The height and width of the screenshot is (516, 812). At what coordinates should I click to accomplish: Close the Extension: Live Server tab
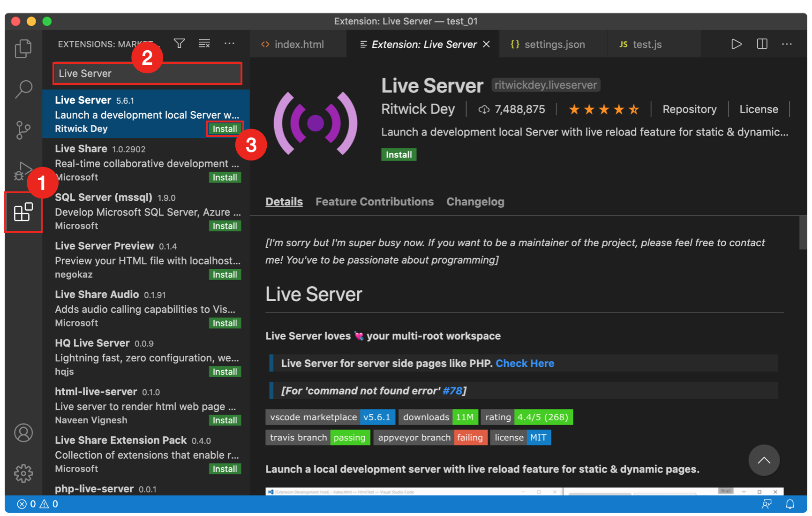[x=486, y=44]
